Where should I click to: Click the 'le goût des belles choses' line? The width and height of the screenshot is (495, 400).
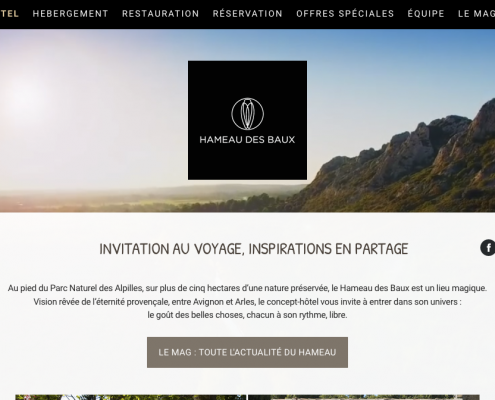click(x=247, y=315)
